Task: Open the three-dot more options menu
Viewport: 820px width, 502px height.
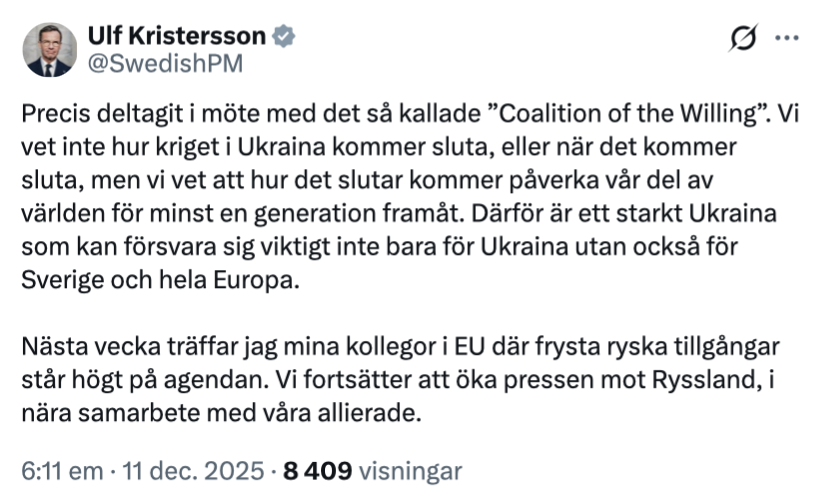Action: coord(788,39)
